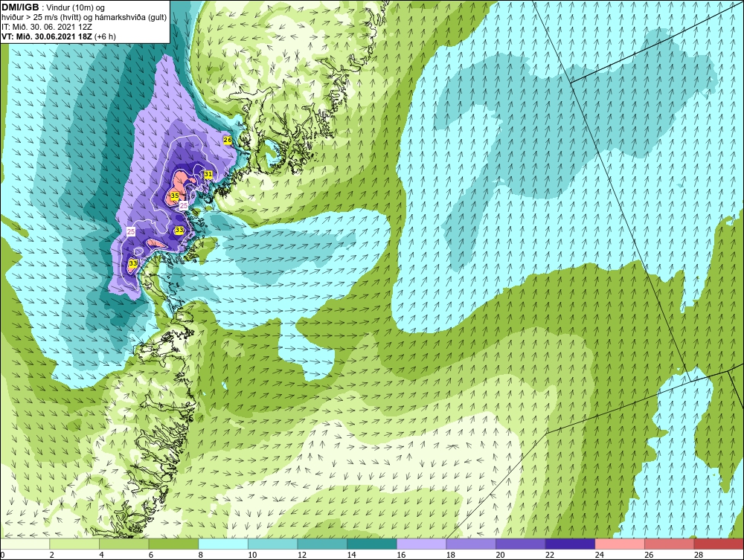
Task: Pick the 22–24 m/s dark indigo swatch
Action: coord(570,544)
